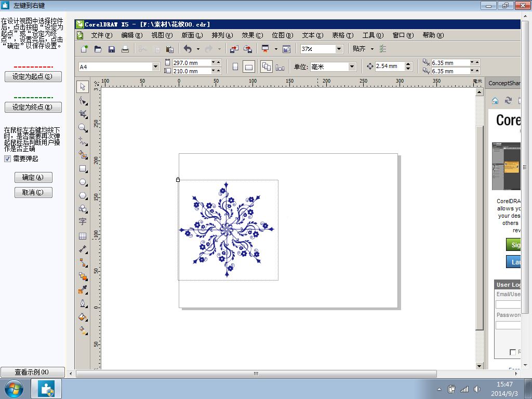Select the Crop tool
This screenshot has height=399, width=532.
pos(83,114)
